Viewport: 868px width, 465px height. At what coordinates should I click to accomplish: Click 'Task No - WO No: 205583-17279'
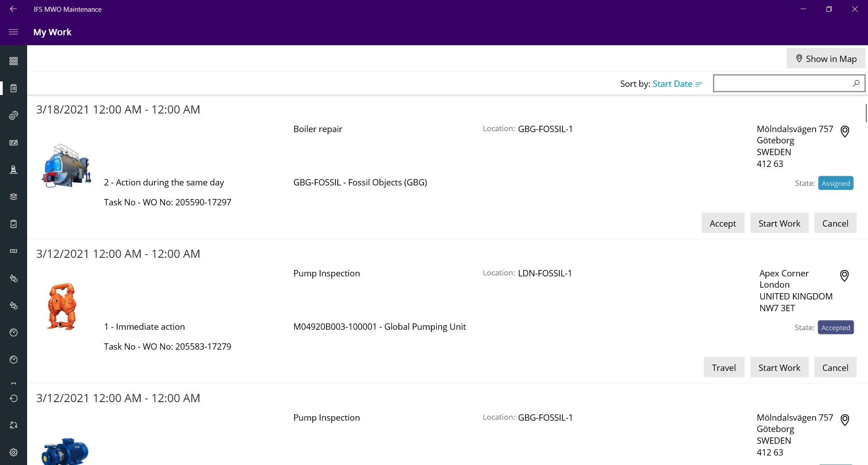coord(168,346)
